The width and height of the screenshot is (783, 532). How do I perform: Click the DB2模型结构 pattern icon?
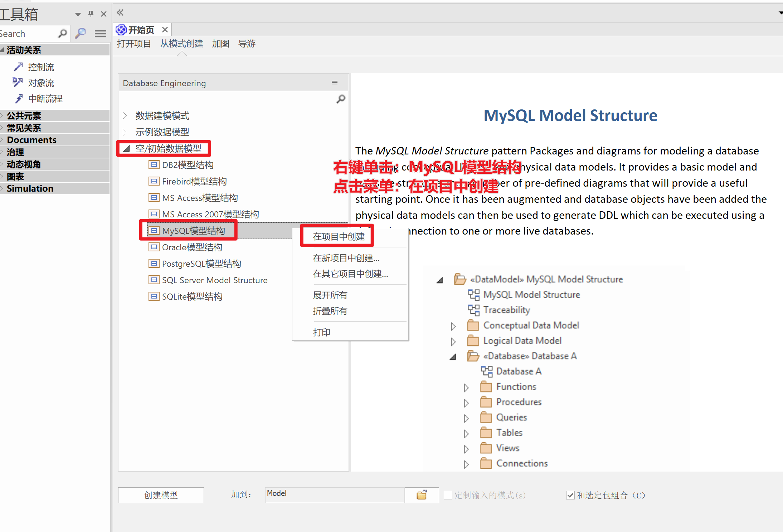coord(154,165)
